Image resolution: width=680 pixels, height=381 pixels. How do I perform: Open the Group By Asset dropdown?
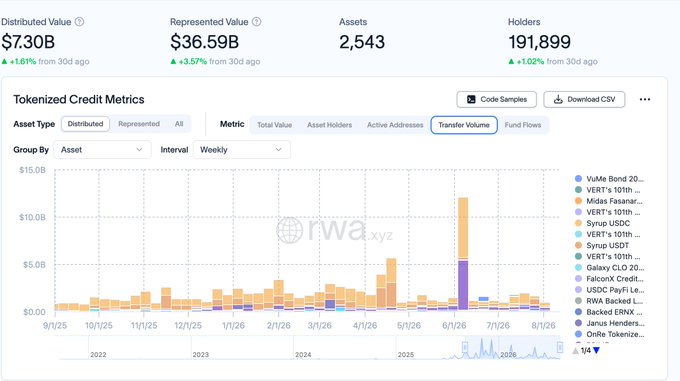[x=102, y=150]
